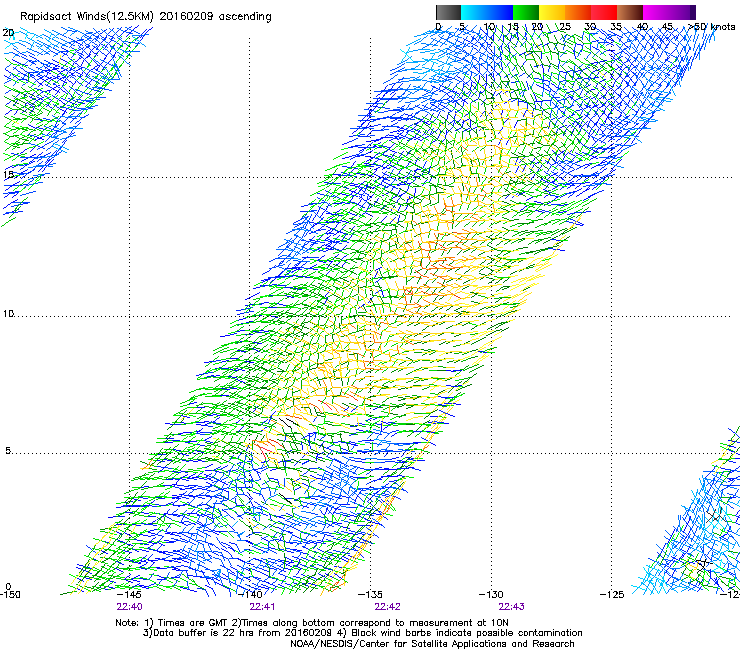740x650 pixels.
Task: Click the legend number 25
Action: pyautogui.click(x=565, y=27)
